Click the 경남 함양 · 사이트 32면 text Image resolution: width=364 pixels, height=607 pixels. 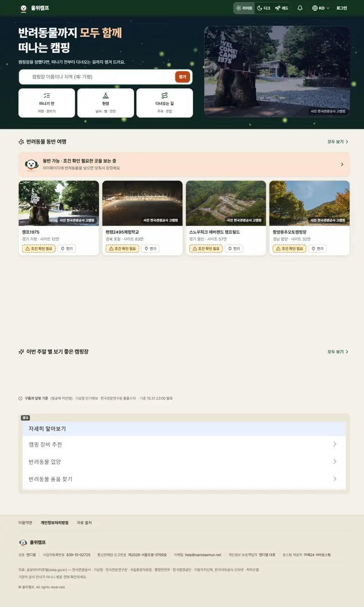(292, 239)
